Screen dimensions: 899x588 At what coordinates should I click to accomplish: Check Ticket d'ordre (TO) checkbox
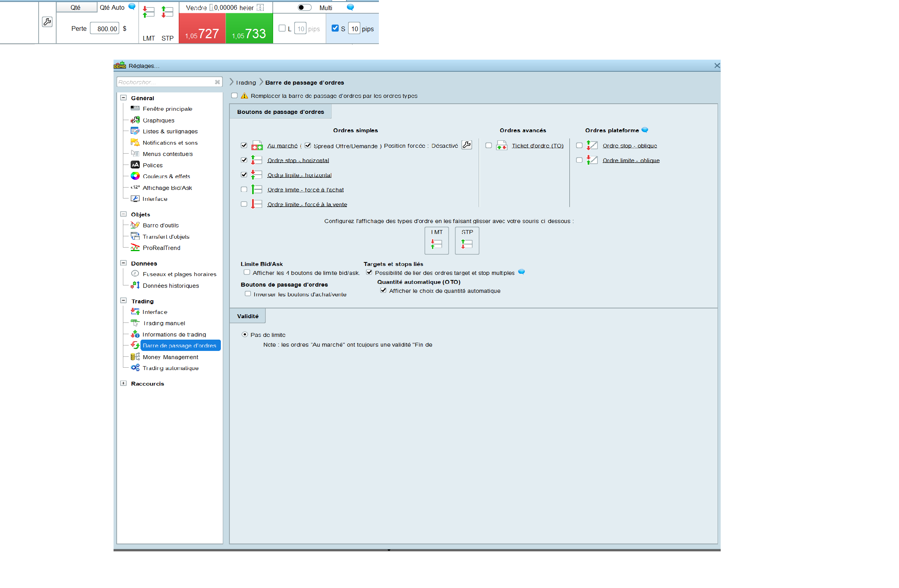(489, 145)
